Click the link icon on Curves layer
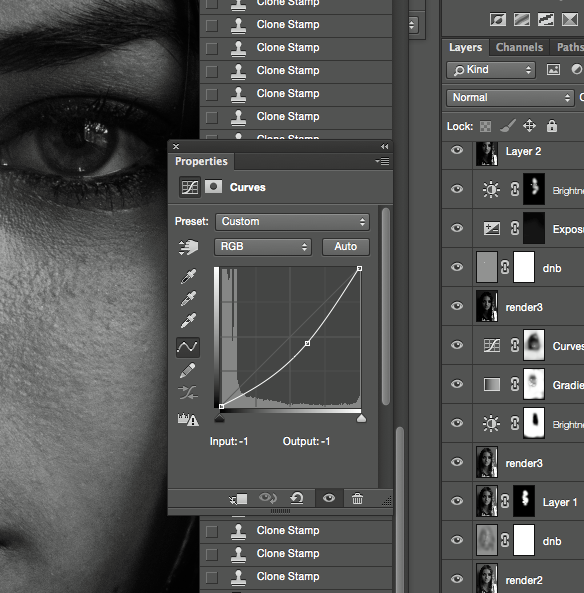This screenshot has width=584, height=593. click(x=514, y=345)
